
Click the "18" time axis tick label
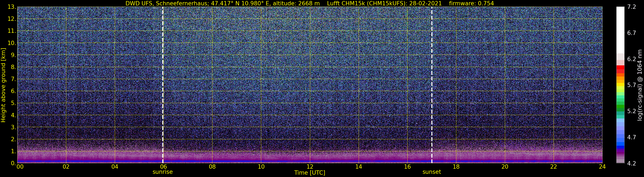456,167
